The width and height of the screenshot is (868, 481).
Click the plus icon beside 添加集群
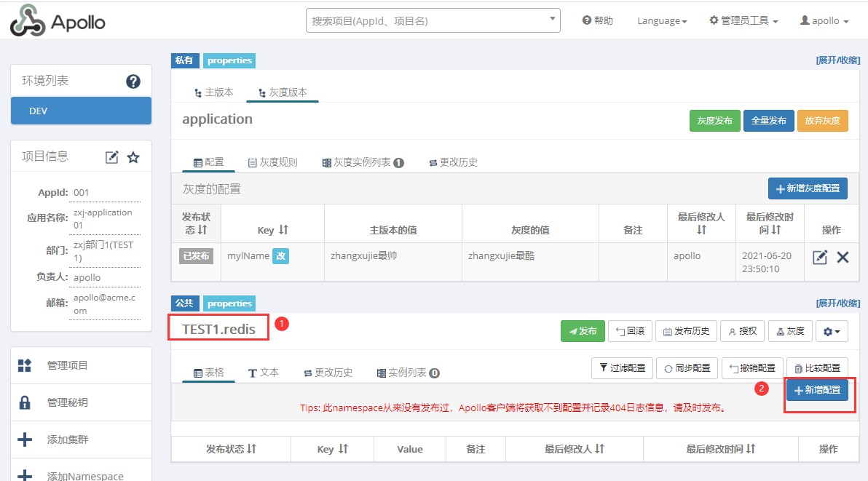pyautogui.click(x=26, y=439)
